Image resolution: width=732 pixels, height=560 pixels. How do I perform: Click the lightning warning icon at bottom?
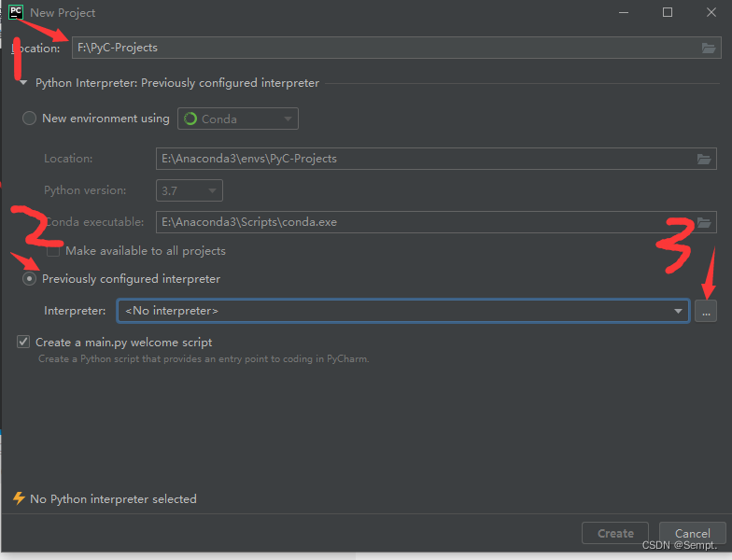click(19, 498)
